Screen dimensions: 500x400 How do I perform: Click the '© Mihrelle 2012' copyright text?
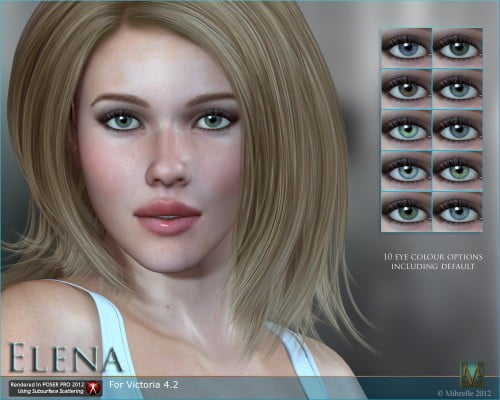(464, 393)
